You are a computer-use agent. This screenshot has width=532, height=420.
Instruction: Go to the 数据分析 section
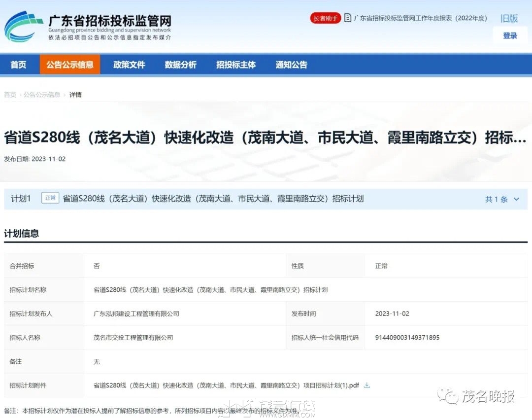point(180,65)
